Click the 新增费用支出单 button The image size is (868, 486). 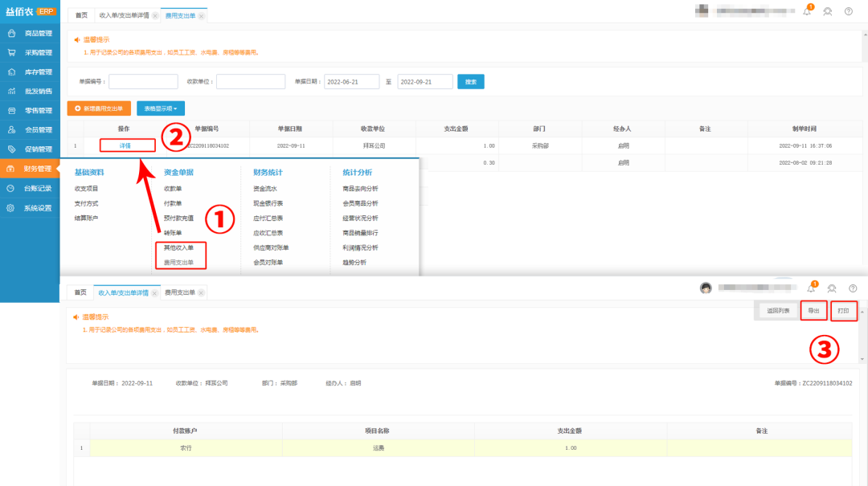99,108
